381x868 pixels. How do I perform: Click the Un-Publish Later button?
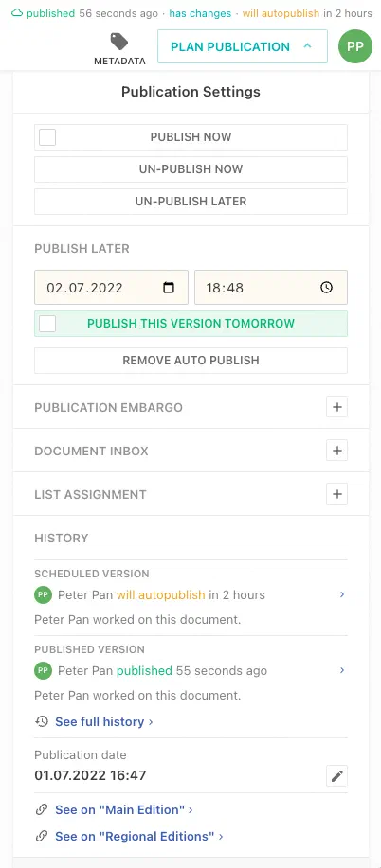tap(190, 202)
